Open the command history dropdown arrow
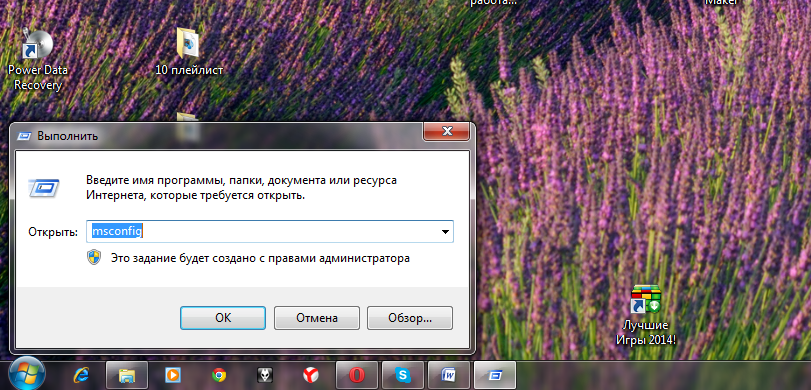 coord(445,232)
